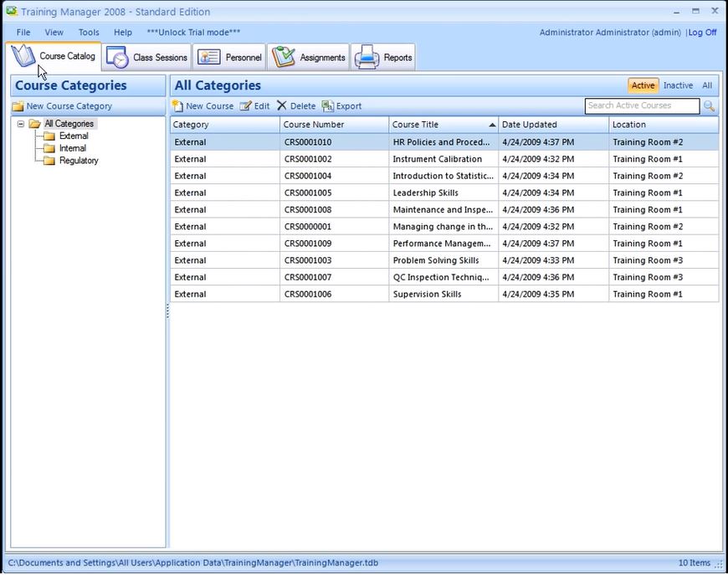
Task: Show only Active courses
Action: point(643,85)
